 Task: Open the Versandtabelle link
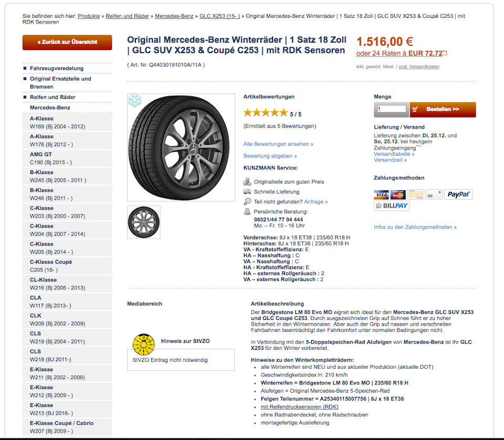coord(394,154)
